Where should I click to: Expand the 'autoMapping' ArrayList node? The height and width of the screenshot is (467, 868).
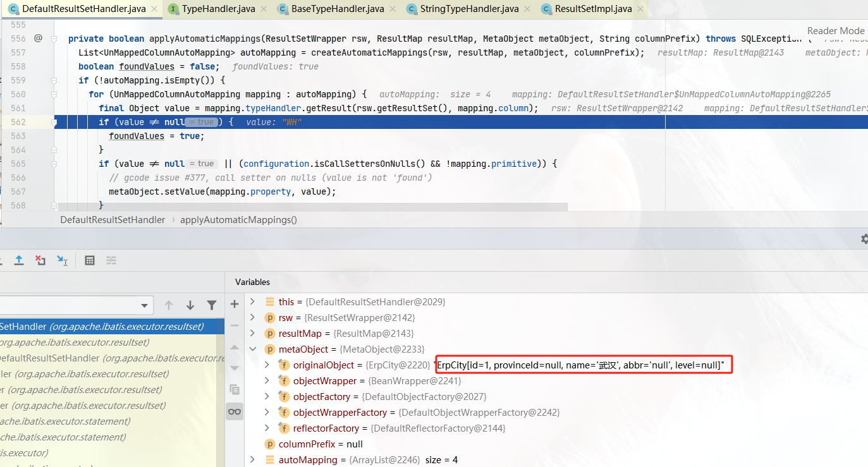[253, 459]
